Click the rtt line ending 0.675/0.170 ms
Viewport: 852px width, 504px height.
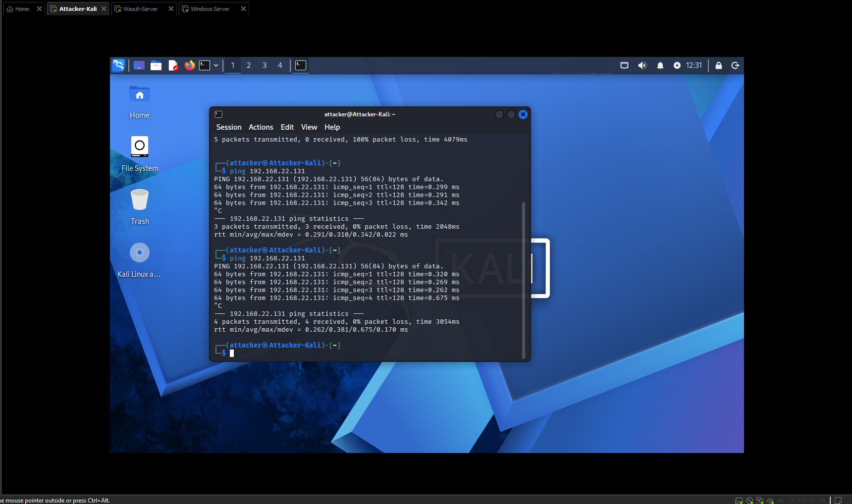point(311,330)
